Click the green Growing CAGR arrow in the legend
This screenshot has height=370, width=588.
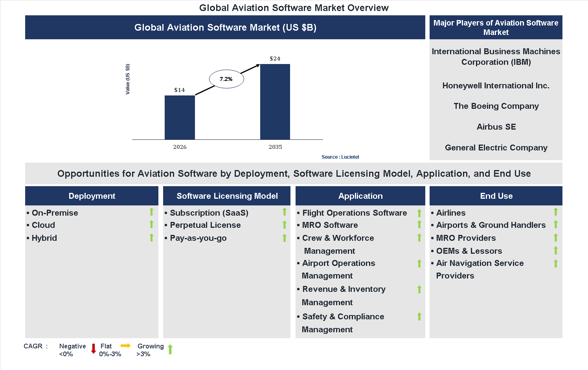coord(170,349)
